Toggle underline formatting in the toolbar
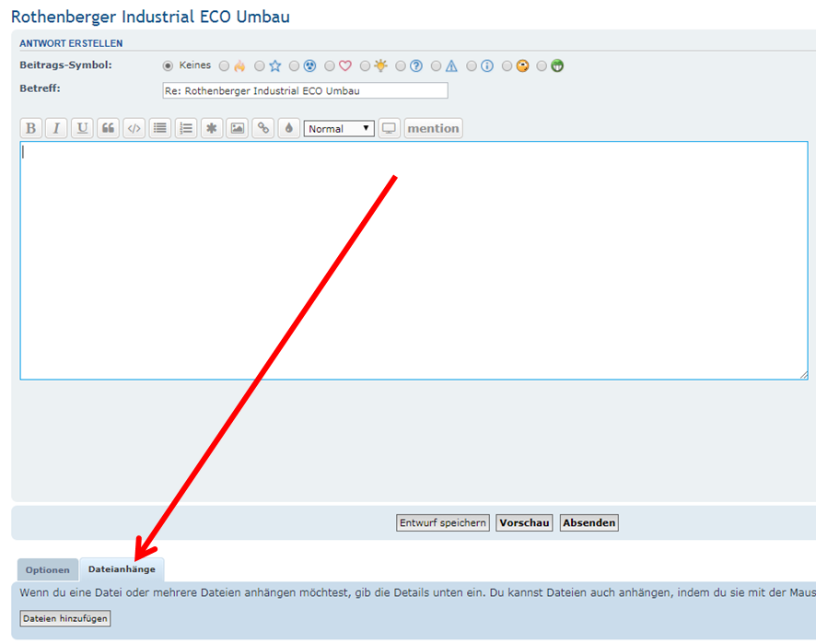816x644 pixels. click(x=83, y=129)
